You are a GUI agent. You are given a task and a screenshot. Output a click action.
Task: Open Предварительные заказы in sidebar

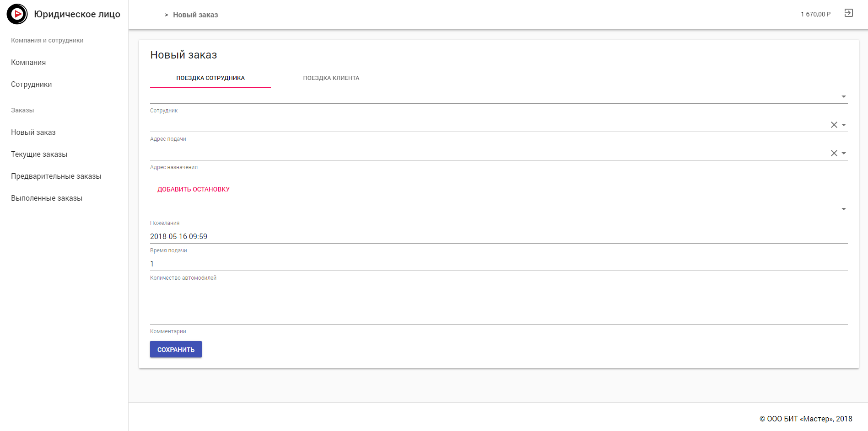(56, 176)
